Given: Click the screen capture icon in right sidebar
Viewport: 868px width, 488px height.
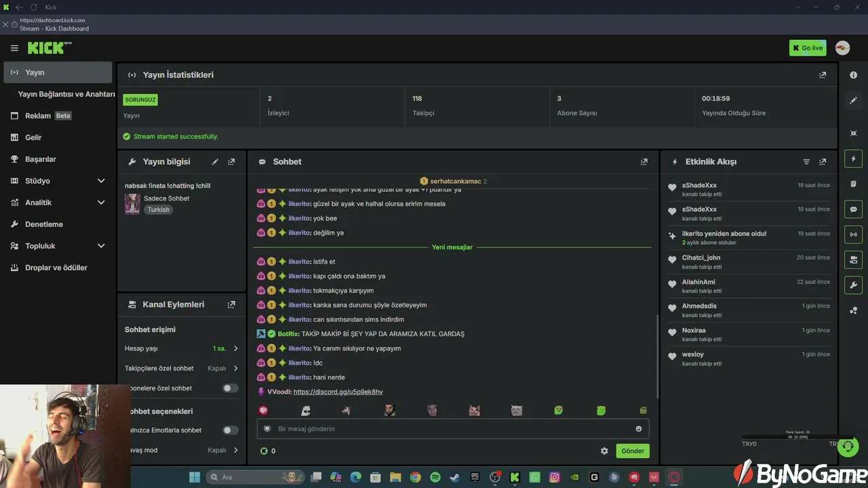Looking at the screenshot, I should tap(854, 134).
